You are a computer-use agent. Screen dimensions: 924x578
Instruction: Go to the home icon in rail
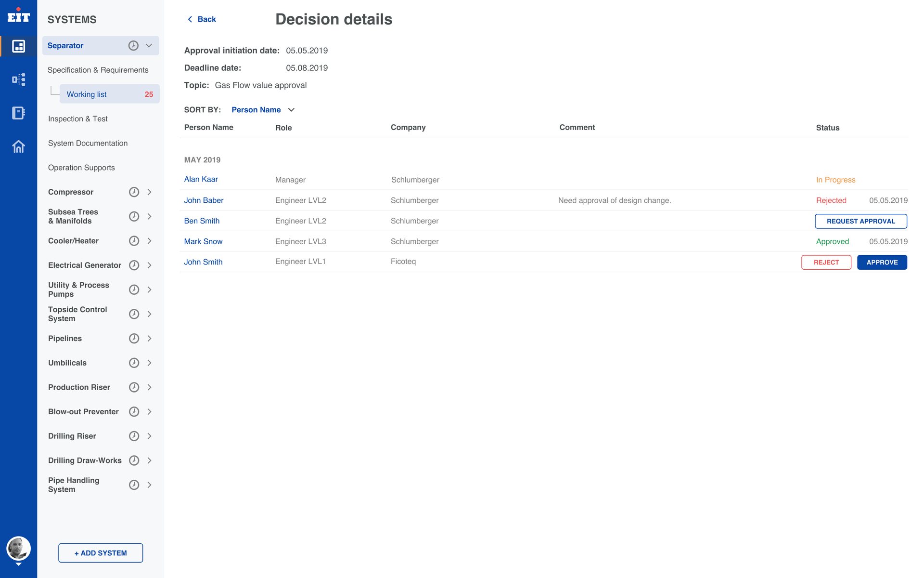pos(18,146)
